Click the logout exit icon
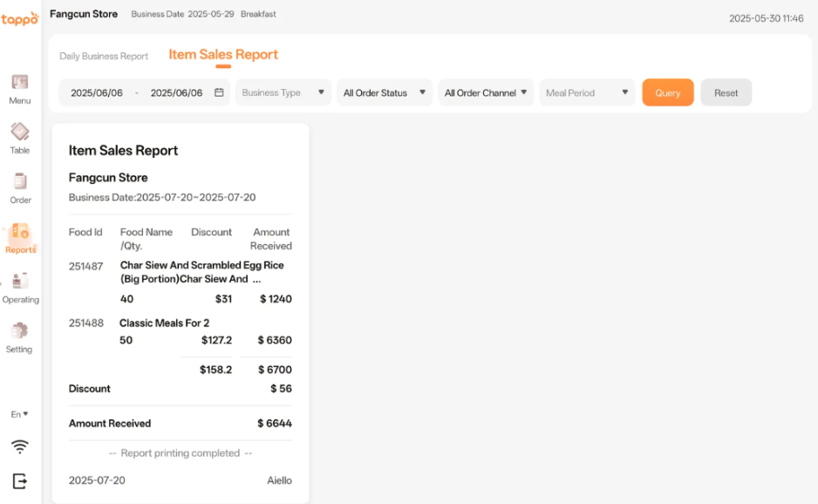The image size is (818, 504). tap(19, 480)
